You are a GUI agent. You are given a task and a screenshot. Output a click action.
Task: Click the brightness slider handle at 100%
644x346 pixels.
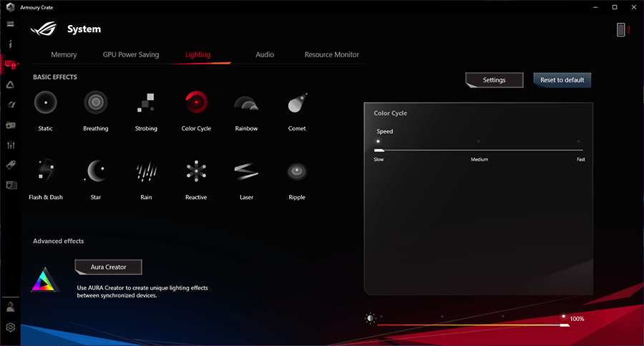click(x=565, y=325)
